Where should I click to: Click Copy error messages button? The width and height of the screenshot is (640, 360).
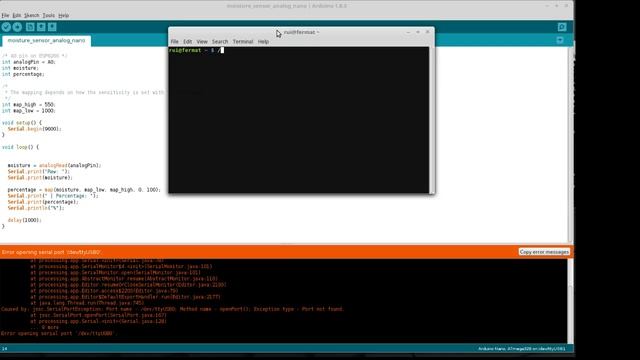[x=544, y=252]
